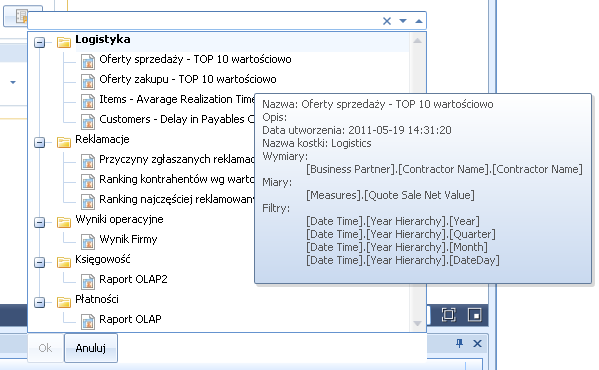599x370 pixels.
Task: Click the Ok button
Action: (45, 348)
